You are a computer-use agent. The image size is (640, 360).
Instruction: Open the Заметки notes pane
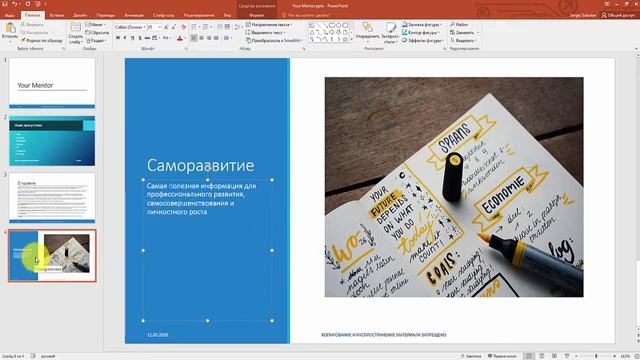coord(471,356)
